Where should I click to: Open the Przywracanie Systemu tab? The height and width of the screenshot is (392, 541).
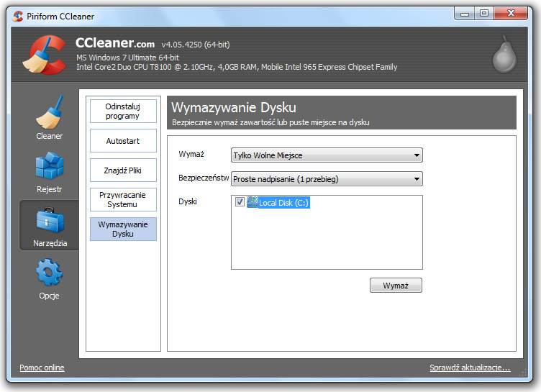pos(123,199)
